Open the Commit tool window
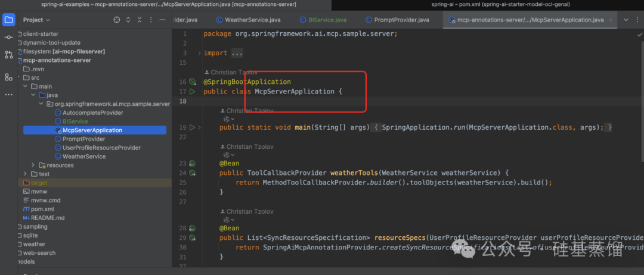Viewport: 644px width, 275px height. 8,37
